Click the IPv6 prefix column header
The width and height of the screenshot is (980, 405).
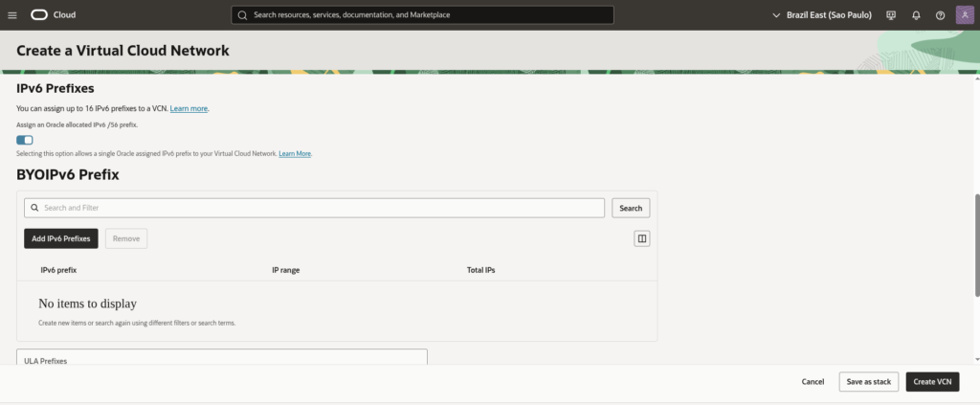click(58, 270)
